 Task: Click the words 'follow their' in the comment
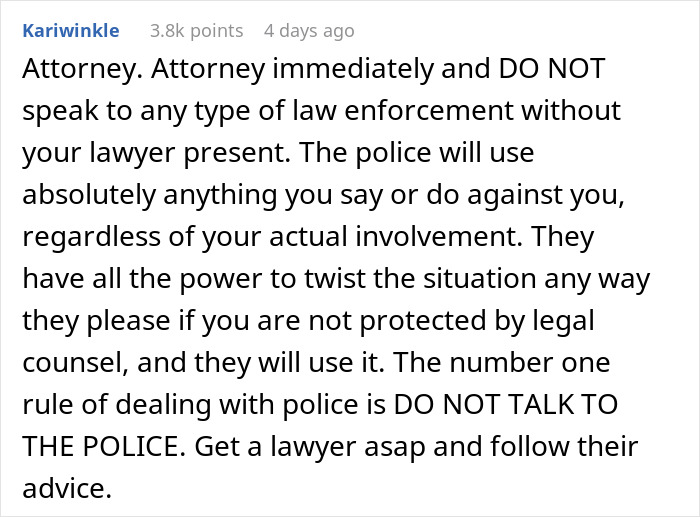tap(564, 446)
